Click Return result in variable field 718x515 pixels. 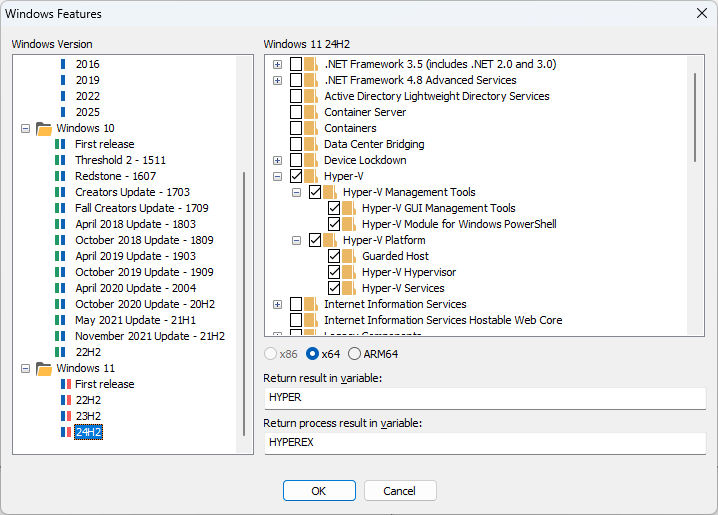point(484,397)
